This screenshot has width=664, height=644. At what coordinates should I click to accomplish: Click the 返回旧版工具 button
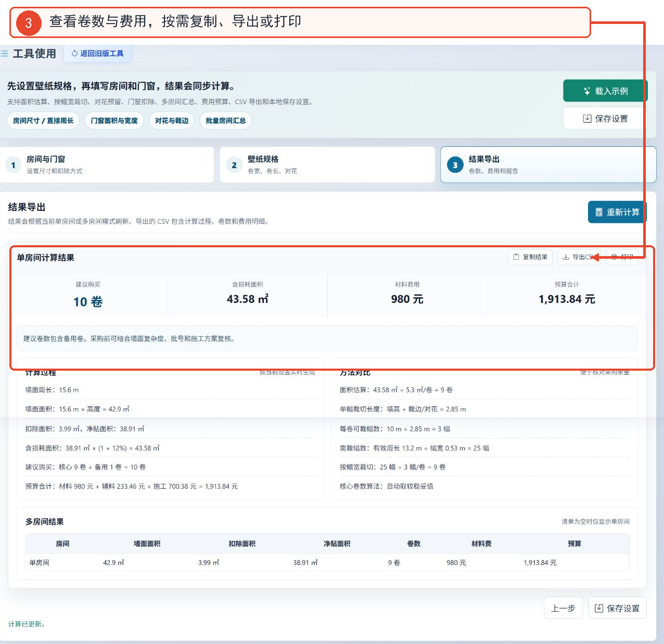click(x=97, y=54)
